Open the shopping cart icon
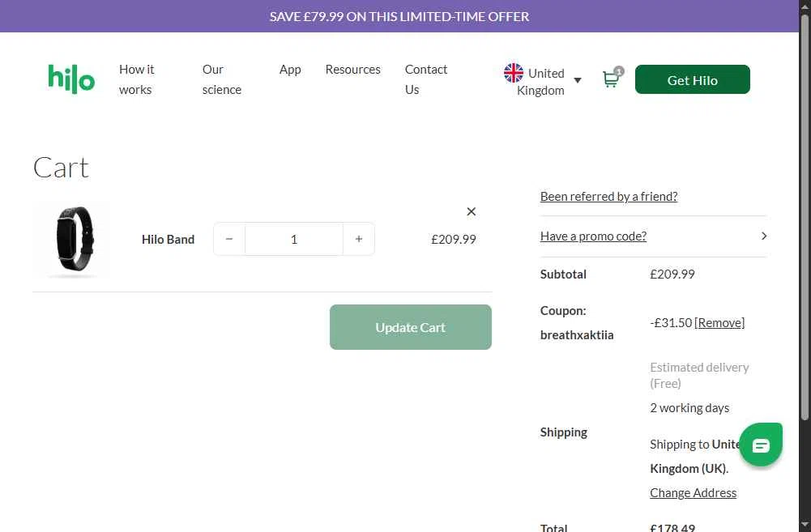This screenshot has height=532, width=811. coord(613,78)
